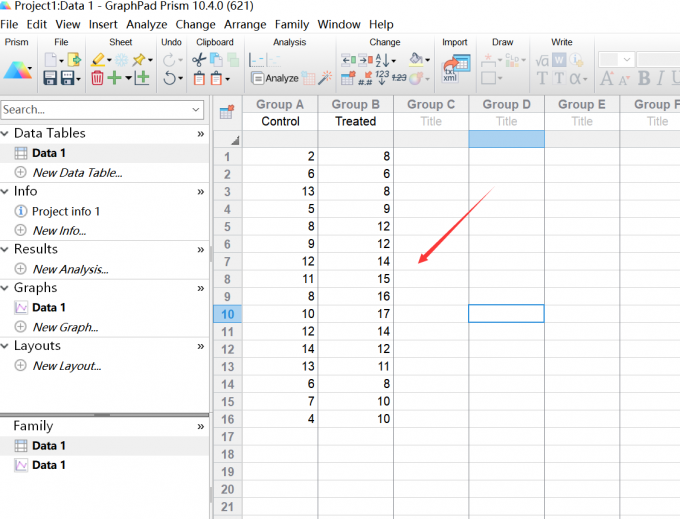Click the Save file icon

click(47, 78)
